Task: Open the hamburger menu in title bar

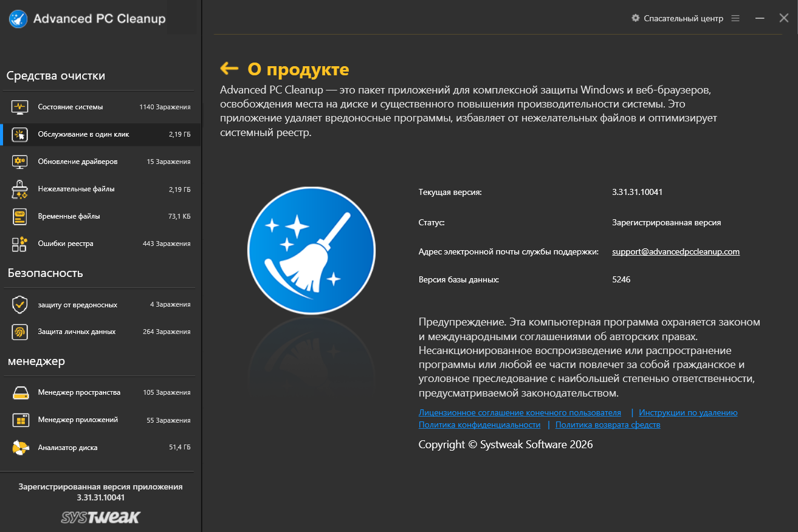Action: pyautogui.click(x=735, y=18)
